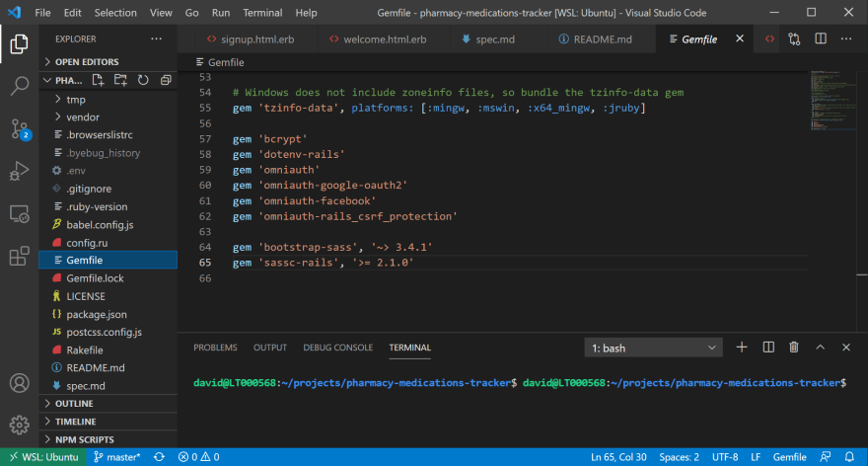Image resolution: width=868 pixels, height=466 pixels.
Task: Click Gemfile breadcrumb above editor
Action: [220, 62]
